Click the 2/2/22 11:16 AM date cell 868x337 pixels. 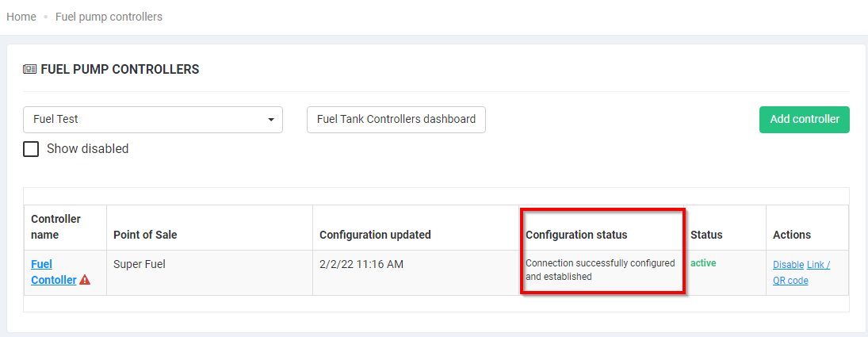[361, 264]
